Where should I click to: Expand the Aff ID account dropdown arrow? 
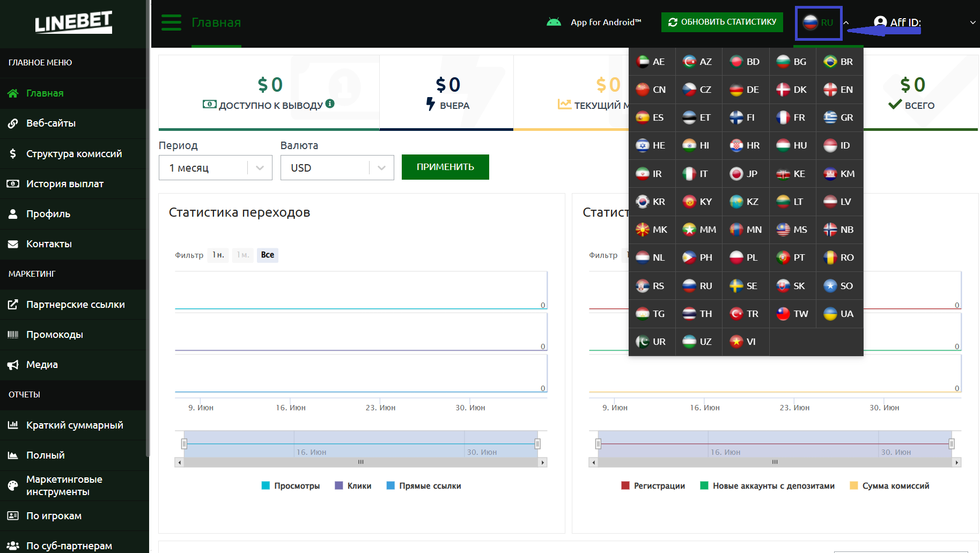[x=972, y=23]
